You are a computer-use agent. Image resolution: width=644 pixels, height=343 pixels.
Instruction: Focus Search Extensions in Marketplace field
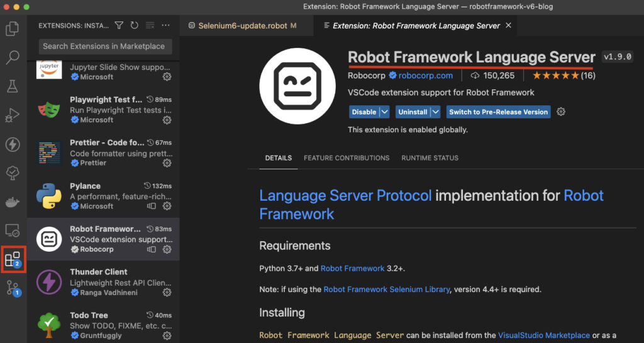[105, 47]
